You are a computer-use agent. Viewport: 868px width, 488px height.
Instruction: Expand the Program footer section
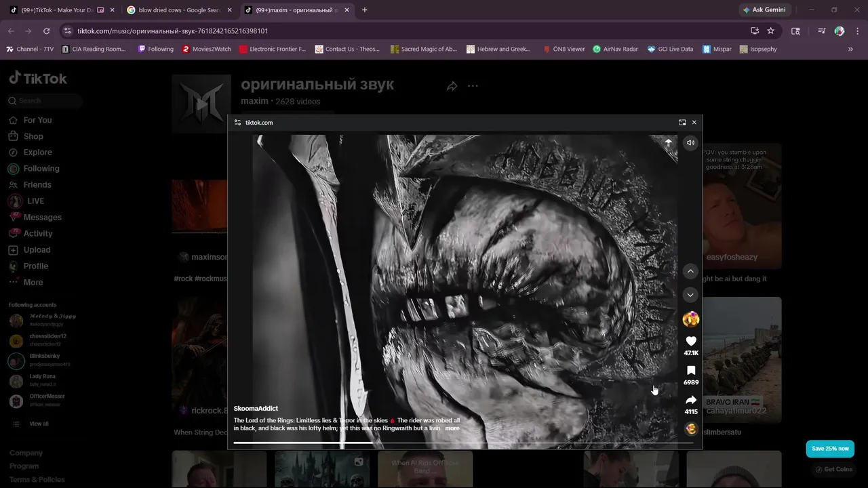24,466
